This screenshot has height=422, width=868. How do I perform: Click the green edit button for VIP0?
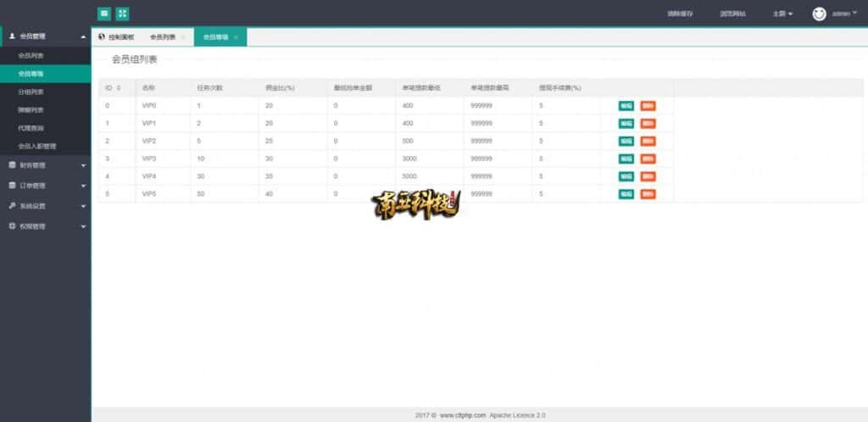click(x=626, y=106)
